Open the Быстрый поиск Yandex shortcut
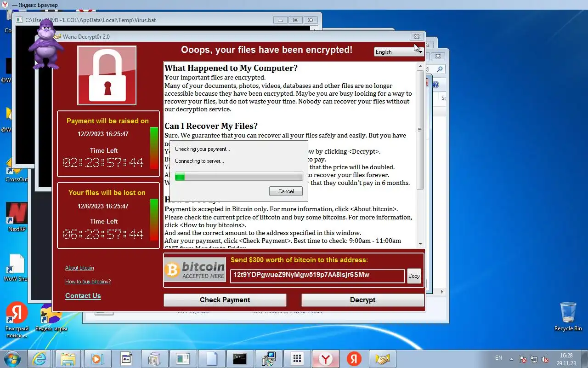The height and width of the screenshot is (368, 588). point(17,320)
